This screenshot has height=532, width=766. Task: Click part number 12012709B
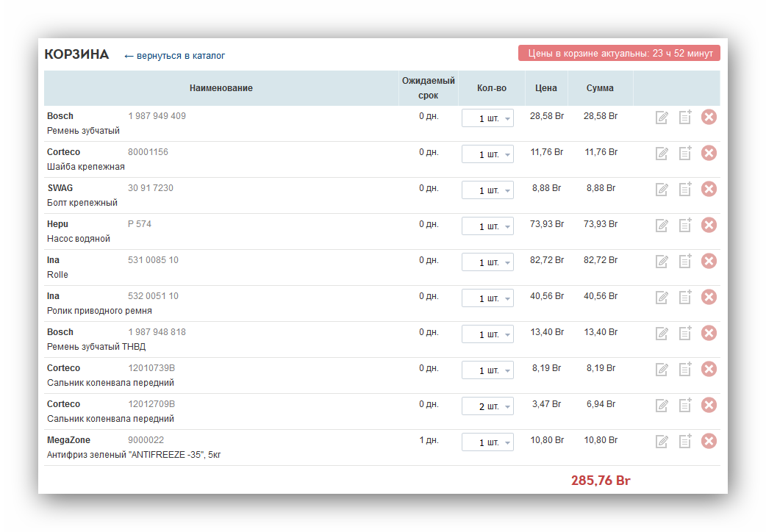click(x=151, y=404)
